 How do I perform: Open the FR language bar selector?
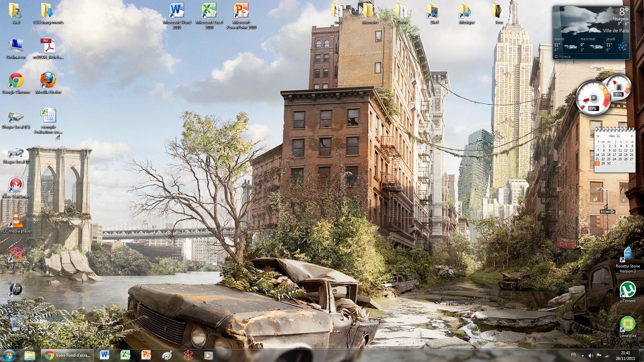(x=573, y=355)
